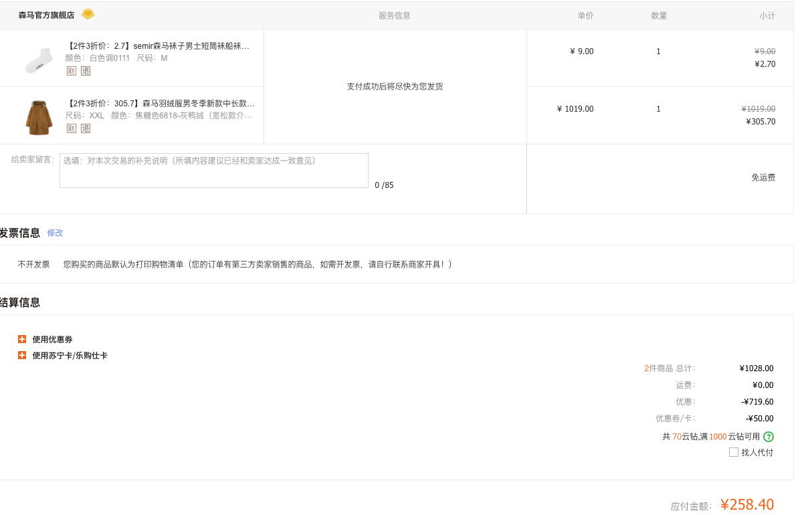Click the 小计 column header
812x515 pixels.
[767, 15]
